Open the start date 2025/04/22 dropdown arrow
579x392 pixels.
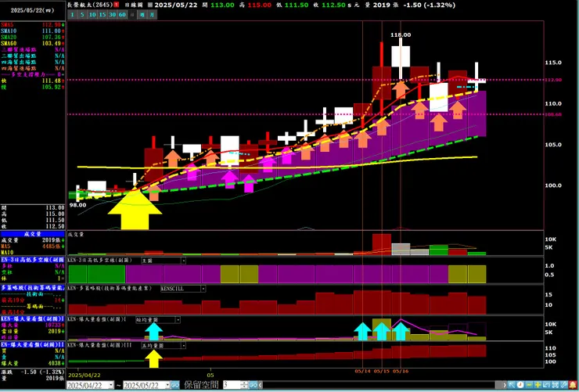[111, 385]
